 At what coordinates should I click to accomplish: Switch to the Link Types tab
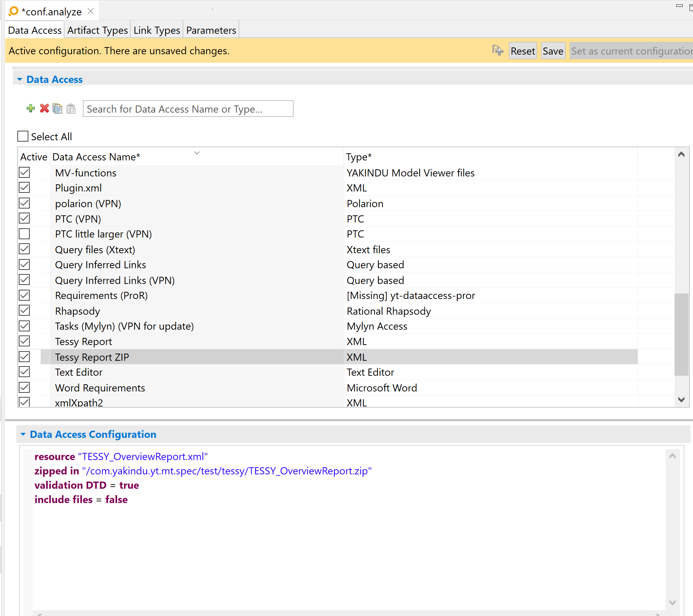click(157, 30)
